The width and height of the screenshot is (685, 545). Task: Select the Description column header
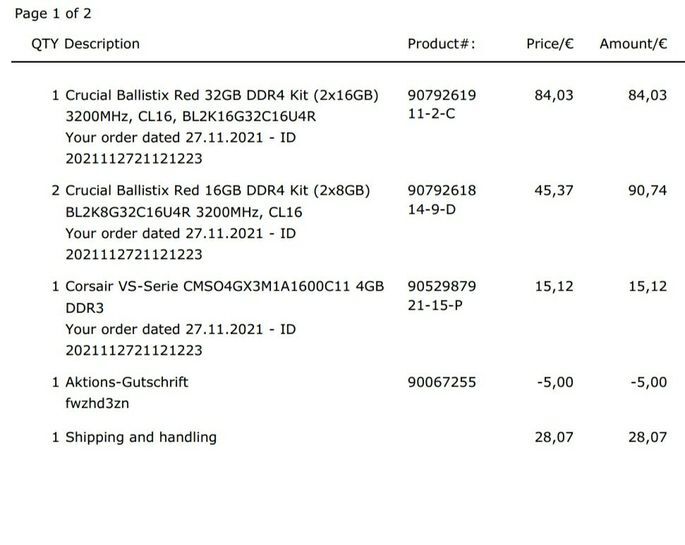click(102, 44)
